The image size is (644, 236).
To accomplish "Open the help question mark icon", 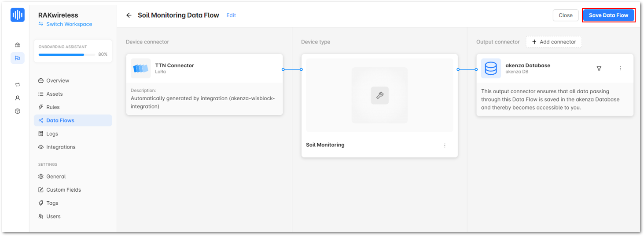I will point(18,111).
